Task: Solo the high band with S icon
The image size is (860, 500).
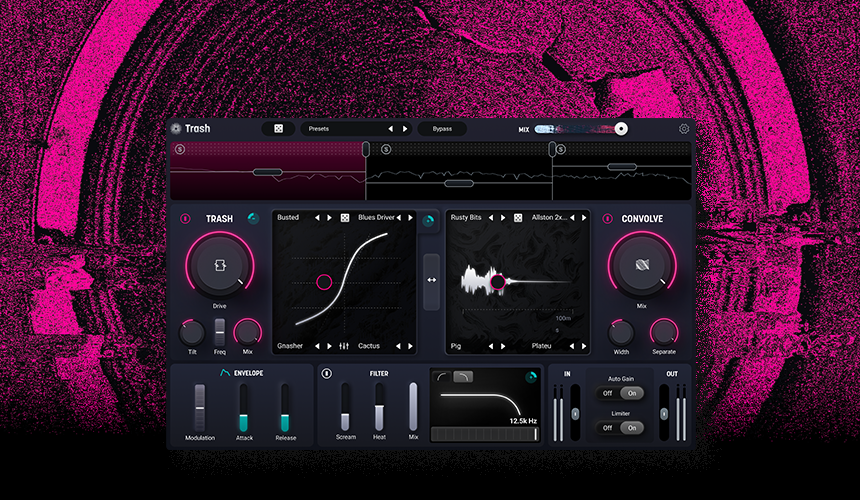Action: (x=561, y=149)
